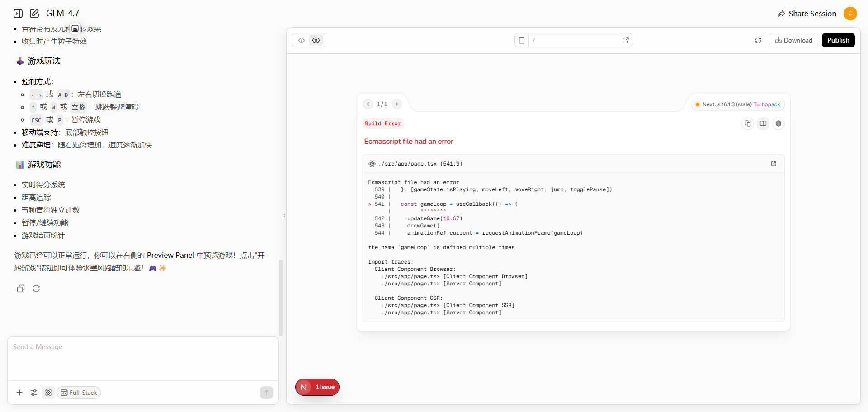This screenshot has width=868, height=412.
Task: Start a new chat edit icon
Action: point(34,14)
